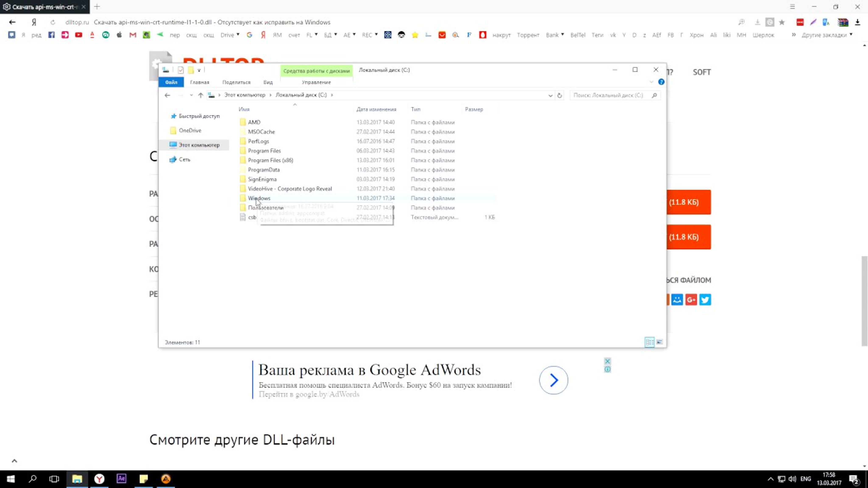Select the Windows folder

point(259,198)
